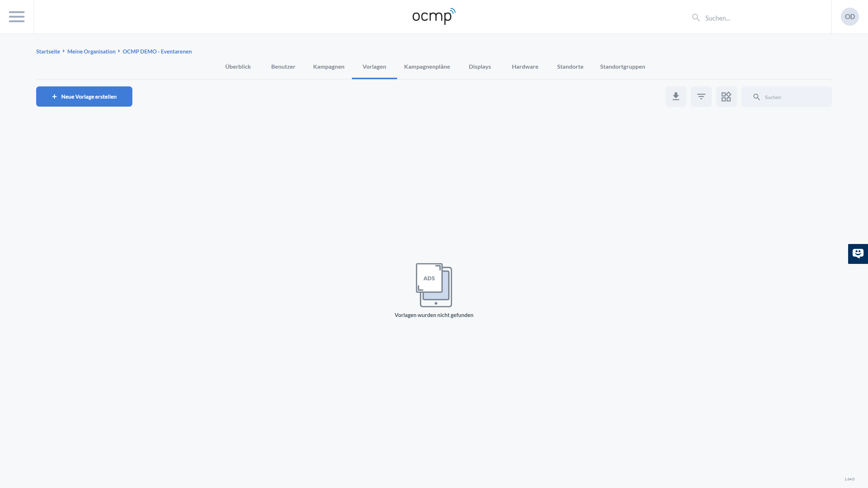868x488 pixels.
Task: Open the filter options icon
Action: (701, 97)
